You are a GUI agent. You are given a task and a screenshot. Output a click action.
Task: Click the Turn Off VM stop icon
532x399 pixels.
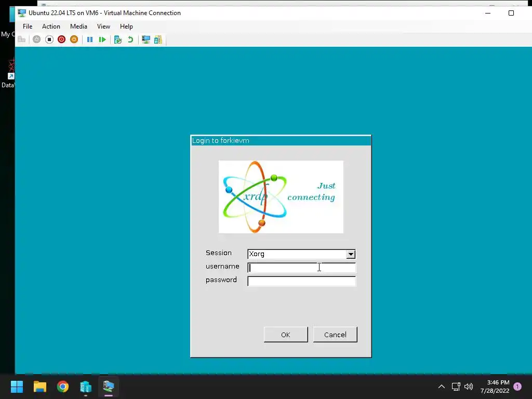[49, 39]
